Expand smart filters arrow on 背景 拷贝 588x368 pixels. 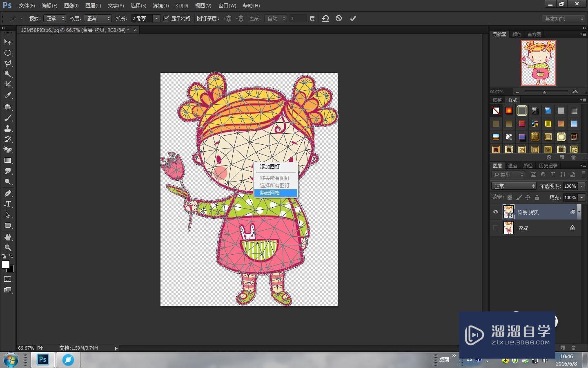(x=579, y=212)
